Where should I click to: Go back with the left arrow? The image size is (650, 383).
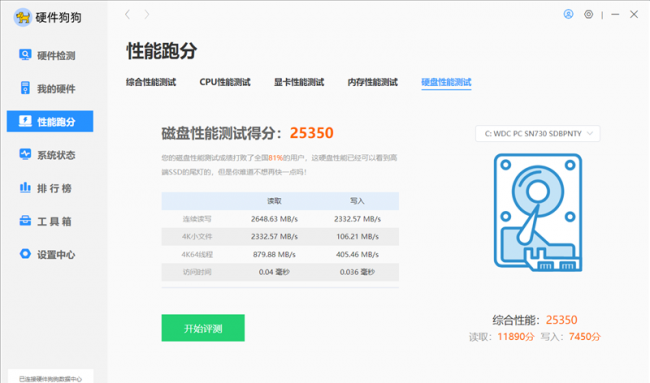pos(128,15)
